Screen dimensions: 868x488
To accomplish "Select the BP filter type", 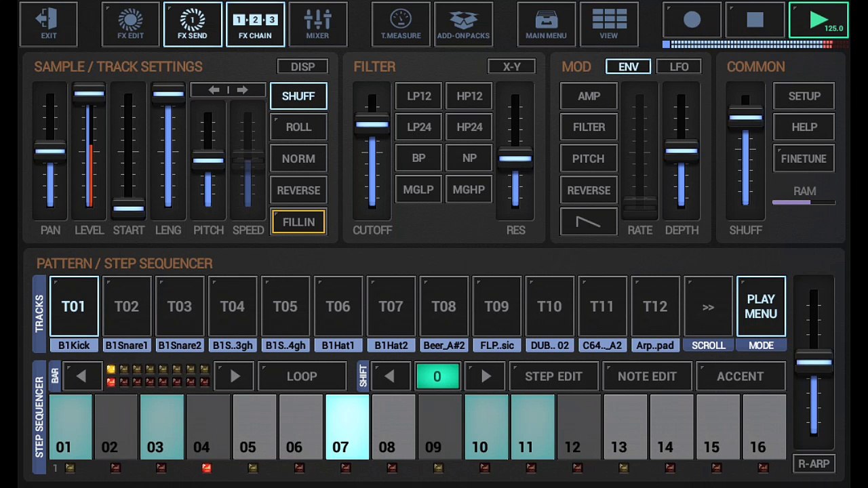I will [x=419, y=158].
